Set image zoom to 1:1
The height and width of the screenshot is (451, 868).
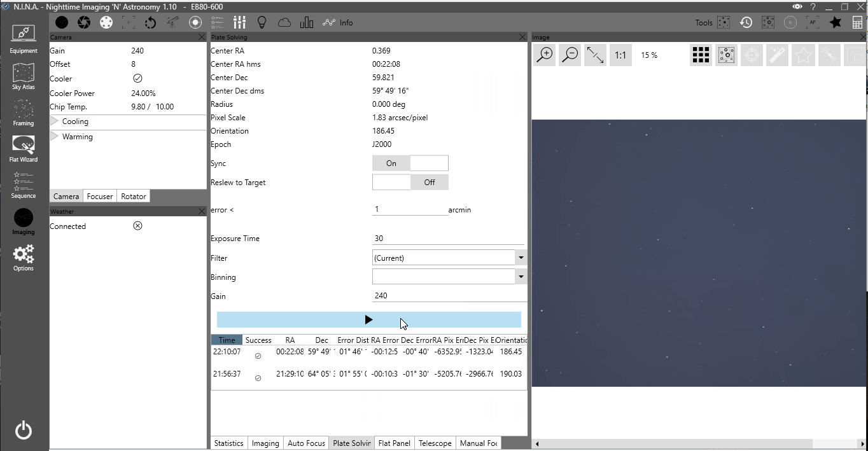pyautogui.click(x=620, y=55)
